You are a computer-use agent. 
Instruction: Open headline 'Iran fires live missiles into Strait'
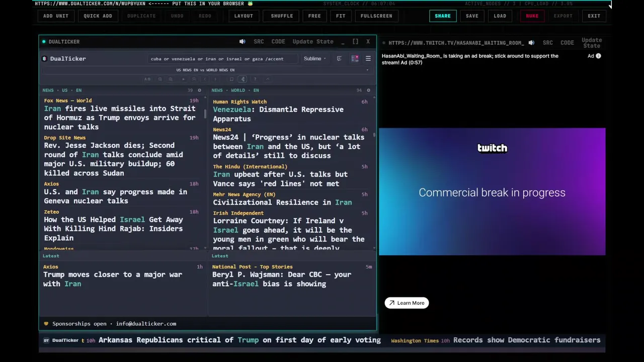coord(120,118)
